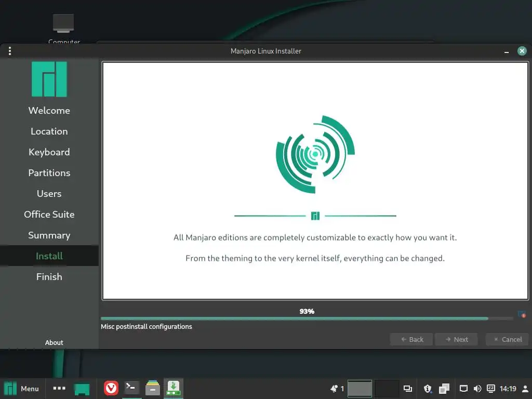Click the spinning Manjaro slideshow graphic
The width and height of the screenshot is (532, 399).
tap(315, 154)
